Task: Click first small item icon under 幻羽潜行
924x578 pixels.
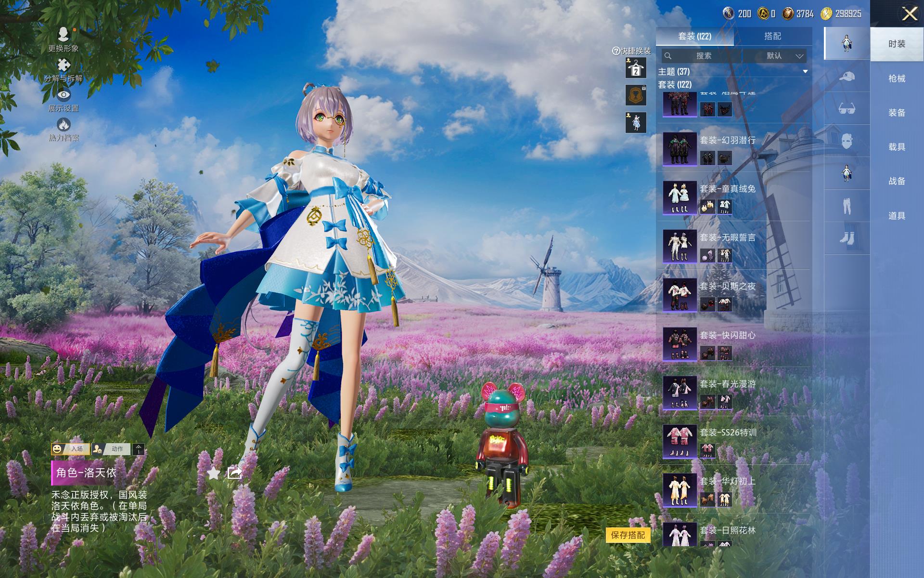Action: (707, 158)
